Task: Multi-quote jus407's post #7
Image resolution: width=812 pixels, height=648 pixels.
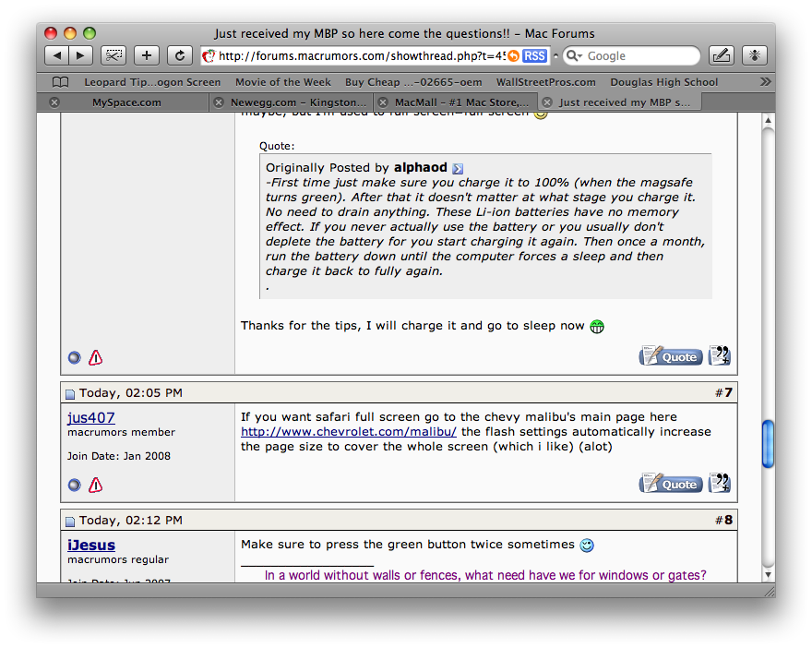Action: (720, 484)
